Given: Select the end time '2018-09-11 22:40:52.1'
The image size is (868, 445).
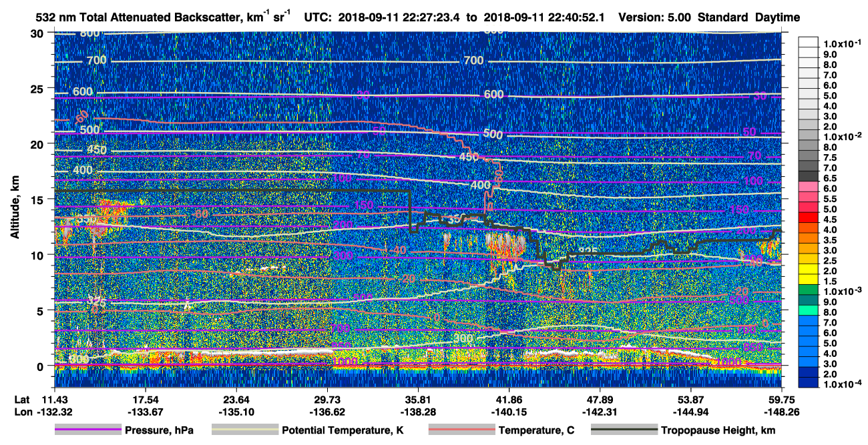Looking at the screenshot, I should pos(544,17).
